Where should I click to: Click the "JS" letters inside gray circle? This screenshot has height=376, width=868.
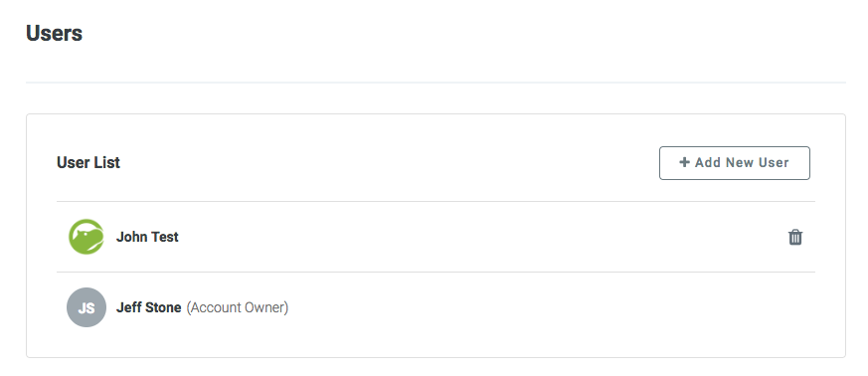tap(87, 308)
